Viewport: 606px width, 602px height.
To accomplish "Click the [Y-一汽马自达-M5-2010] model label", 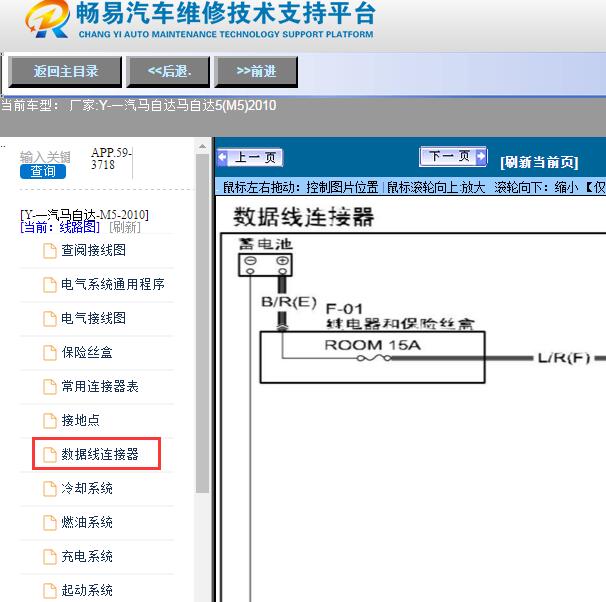I will tap(84, 214).
